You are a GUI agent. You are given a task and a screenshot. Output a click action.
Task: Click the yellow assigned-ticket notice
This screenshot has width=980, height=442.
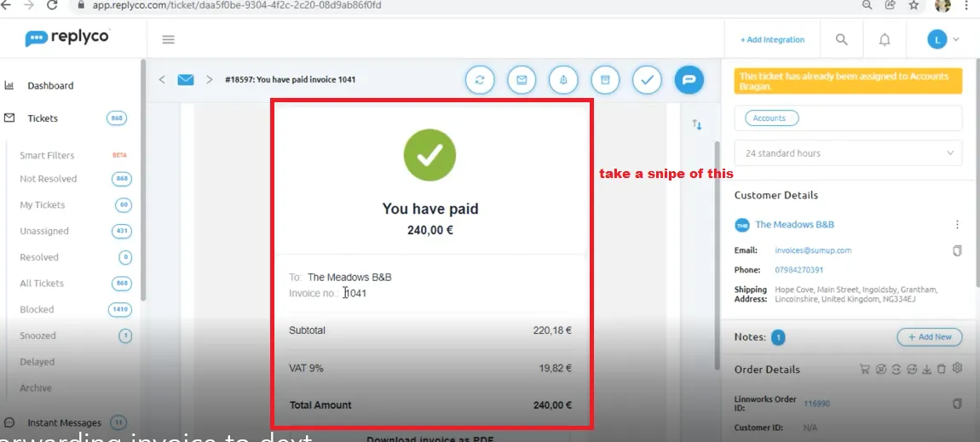pos(848,81)
